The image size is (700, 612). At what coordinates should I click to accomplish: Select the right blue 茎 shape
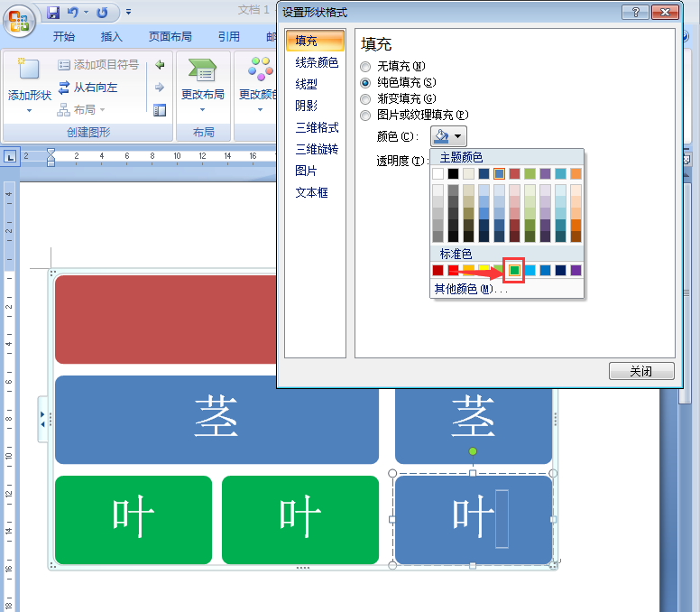tap(474, 426)
